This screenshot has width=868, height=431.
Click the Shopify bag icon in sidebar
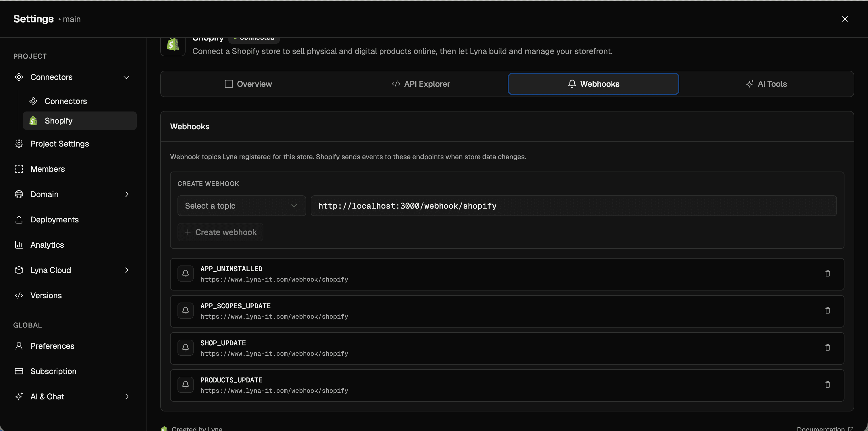(33, 121)
